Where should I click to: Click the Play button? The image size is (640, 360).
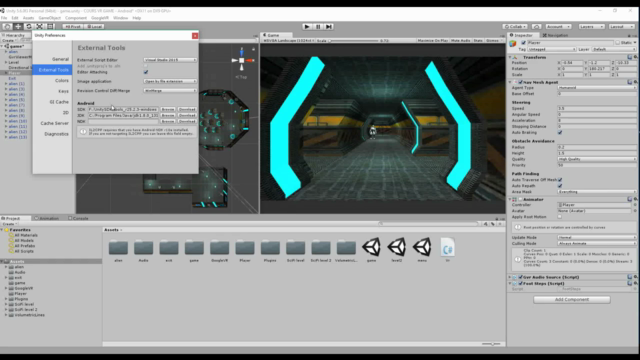(307, 27)
